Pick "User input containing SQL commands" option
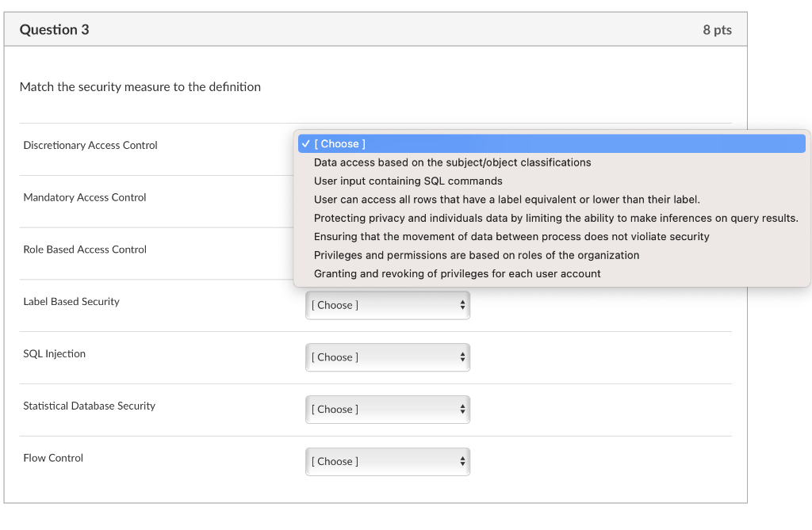This screenshot has height=530, width=812. pos(408,181)
